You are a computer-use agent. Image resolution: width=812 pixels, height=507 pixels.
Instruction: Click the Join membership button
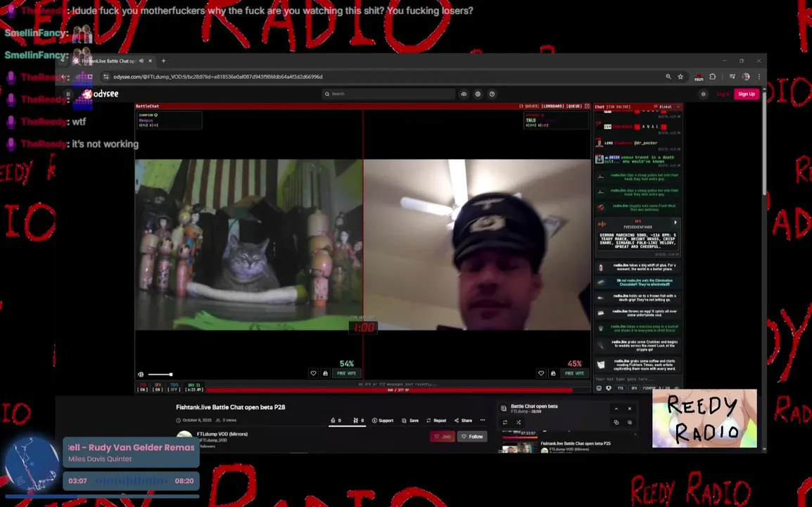coord(443,437)
